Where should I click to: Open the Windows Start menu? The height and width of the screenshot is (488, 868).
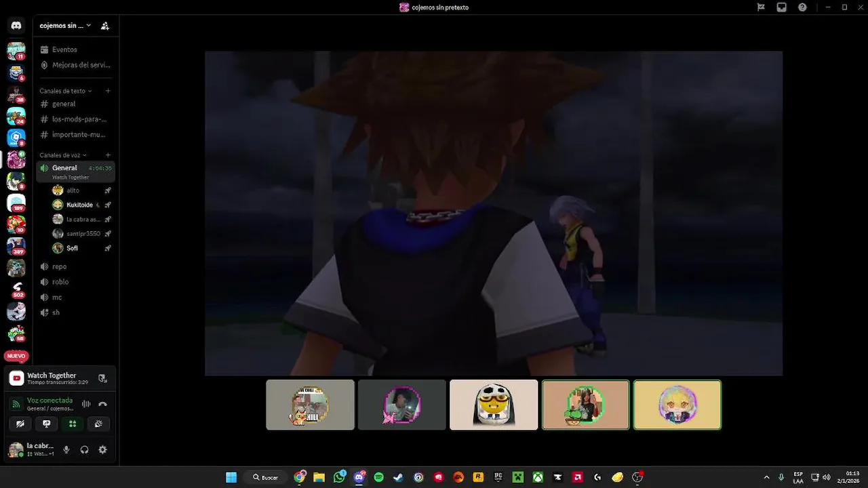(x=231, y=477)
